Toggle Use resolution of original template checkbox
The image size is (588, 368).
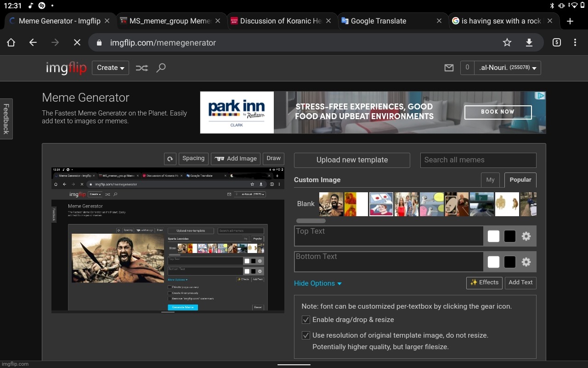305,335
